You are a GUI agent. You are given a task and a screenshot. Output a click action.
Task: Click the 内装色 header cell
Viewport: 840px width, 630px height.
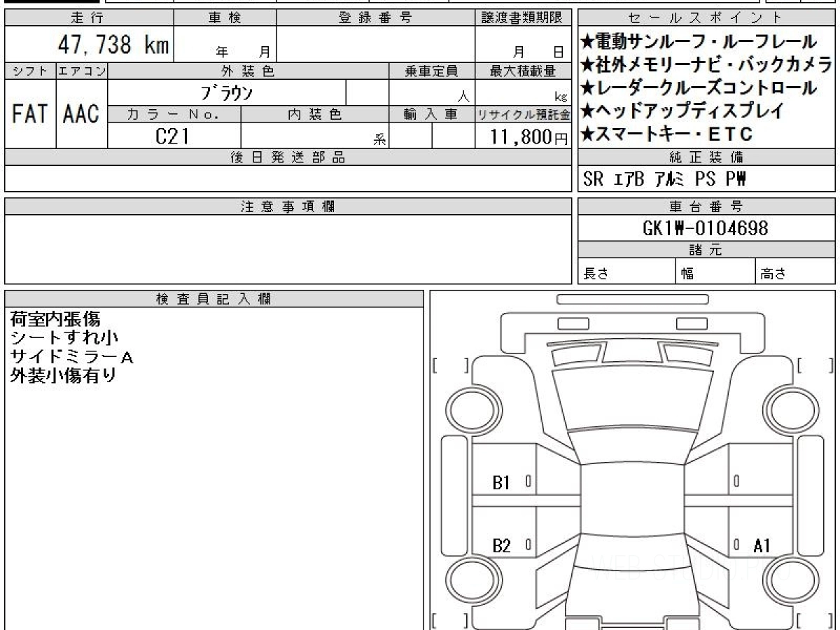pyautogui.click(x=315, y=114)
